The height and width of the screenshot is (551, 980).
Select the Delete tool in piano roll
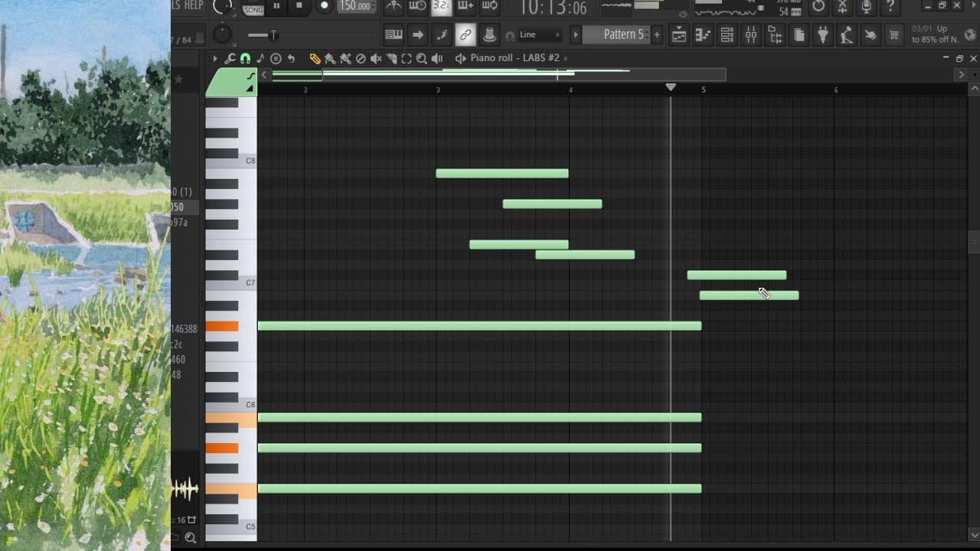pyautogui.click(x=361, y=58)
